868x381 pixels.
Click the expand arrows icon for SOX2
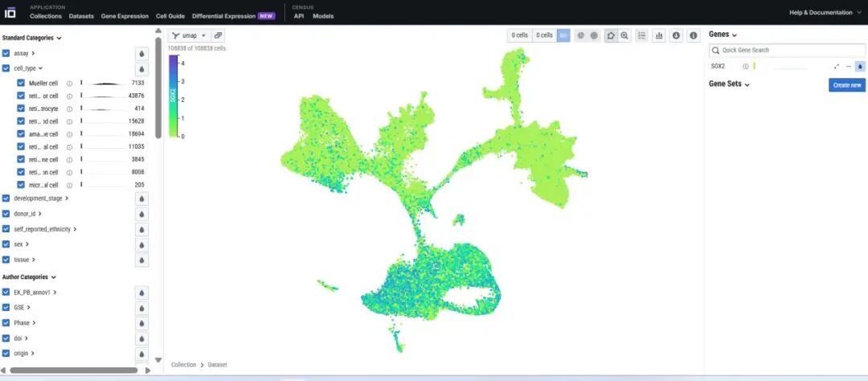(x=837, y=66)
